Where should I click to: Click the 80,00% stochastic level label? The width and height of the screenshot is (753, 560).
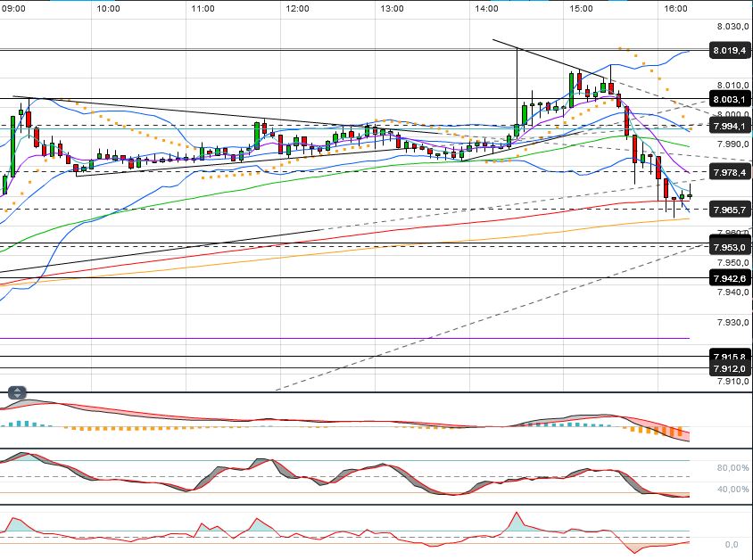point(732,468)
